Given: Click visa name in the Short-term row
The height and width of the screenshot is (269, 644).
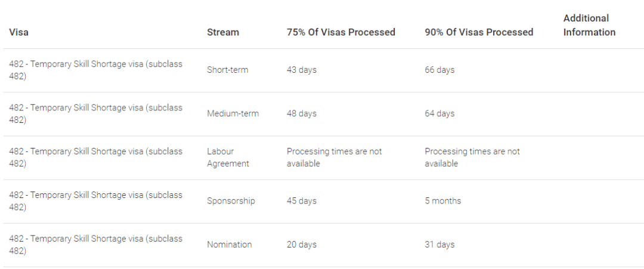Looking at the screenshot, I should pos(95,70).
